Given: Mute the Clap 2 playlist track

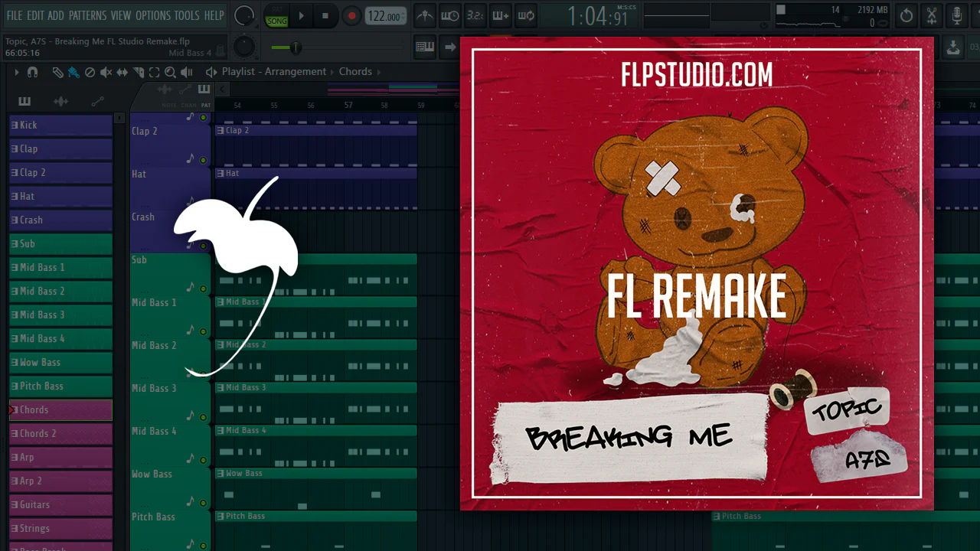Looking at the screenshot, I should point(203,161).
